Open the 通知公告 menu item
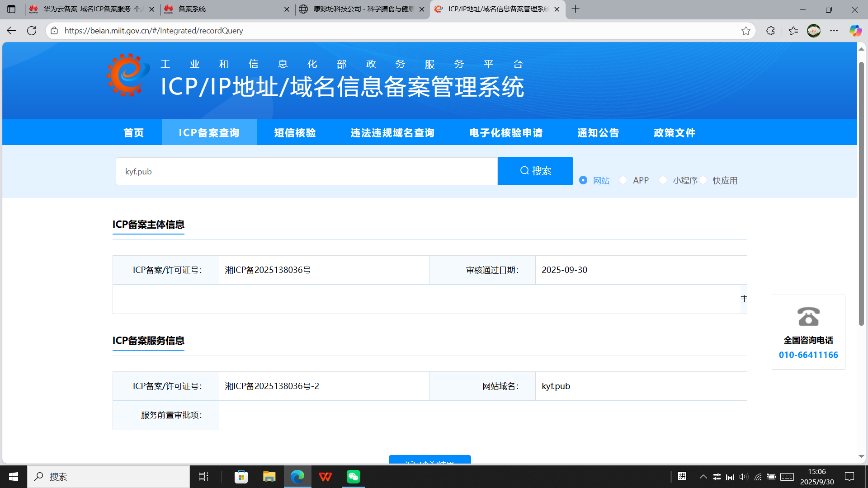This screenshot has width=868, height=488. click(x=598, y=133)
